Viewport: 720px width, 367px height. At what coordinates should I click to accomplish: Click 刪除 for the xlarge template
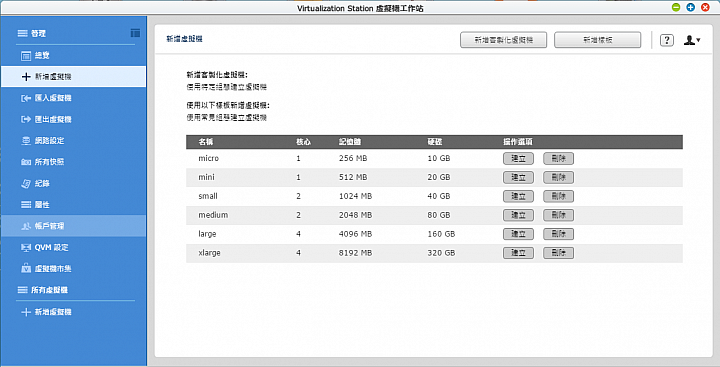(x=558, y=253)
